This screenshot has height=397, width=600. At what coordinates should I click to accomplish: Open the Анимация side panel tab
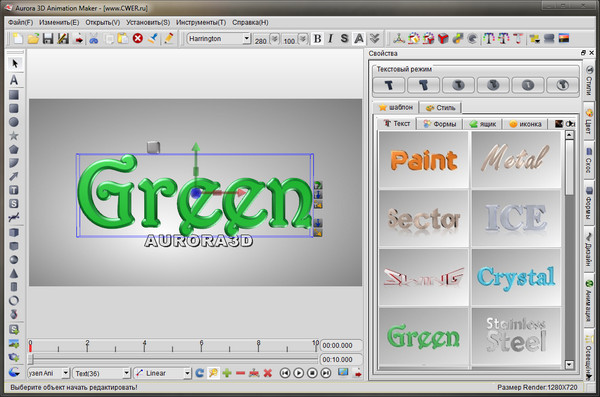tap(589, 300)
